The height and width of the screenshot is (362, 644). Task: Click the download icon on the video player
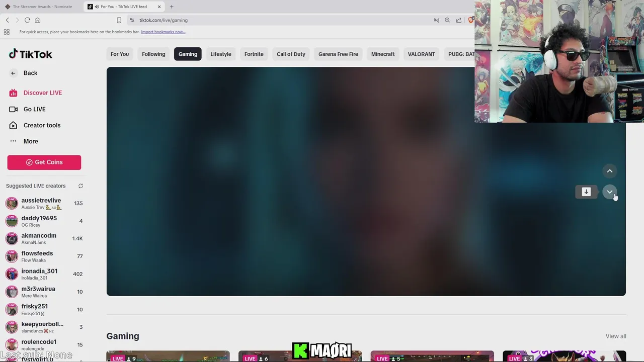586,192
